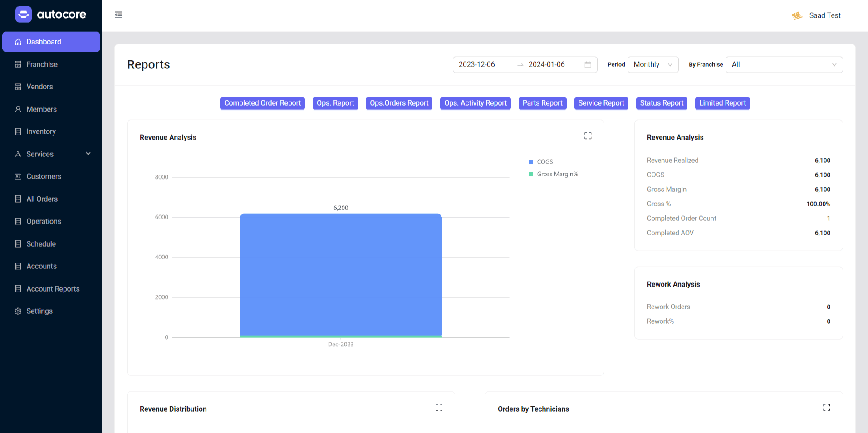
Task: Click the Gross % value 100.00%
Action: [x=818, y=204]
